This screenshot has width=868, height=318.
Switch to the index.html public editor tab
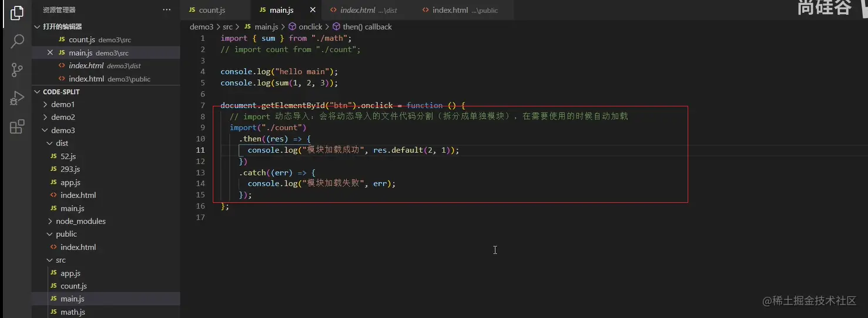[464, 10]
